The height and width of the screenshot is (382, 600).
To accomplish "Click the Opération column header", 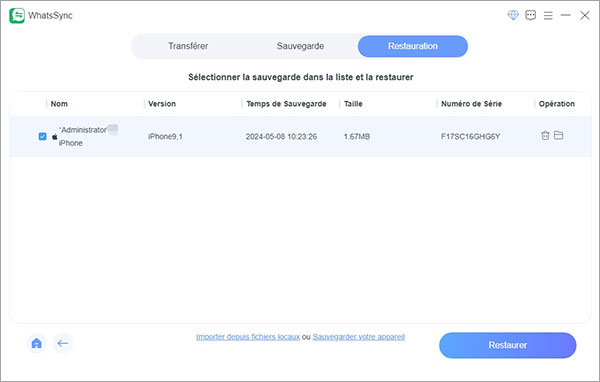I will pos(557,104).
